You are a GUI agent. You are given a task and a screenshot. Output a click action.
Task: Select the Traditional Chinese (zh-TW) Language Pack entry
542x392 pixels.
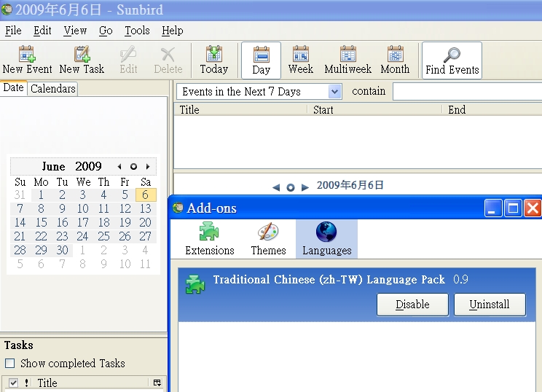[357, 295]
